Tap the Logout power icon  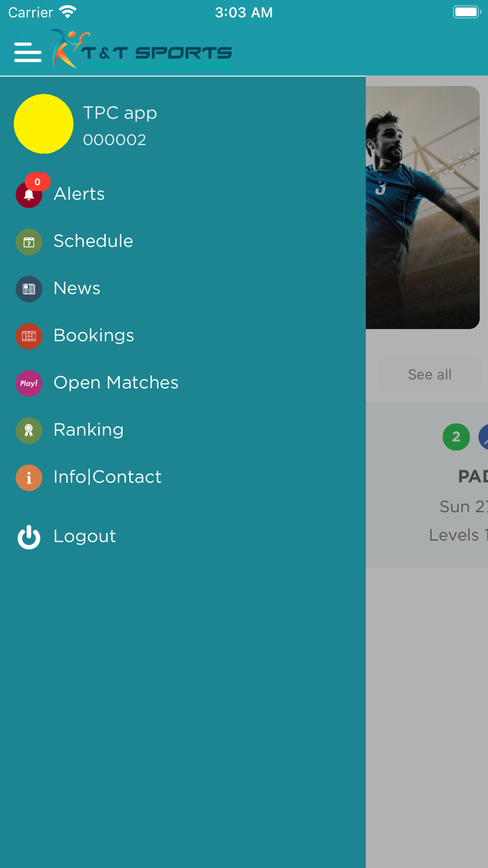[x=29, y=537]
